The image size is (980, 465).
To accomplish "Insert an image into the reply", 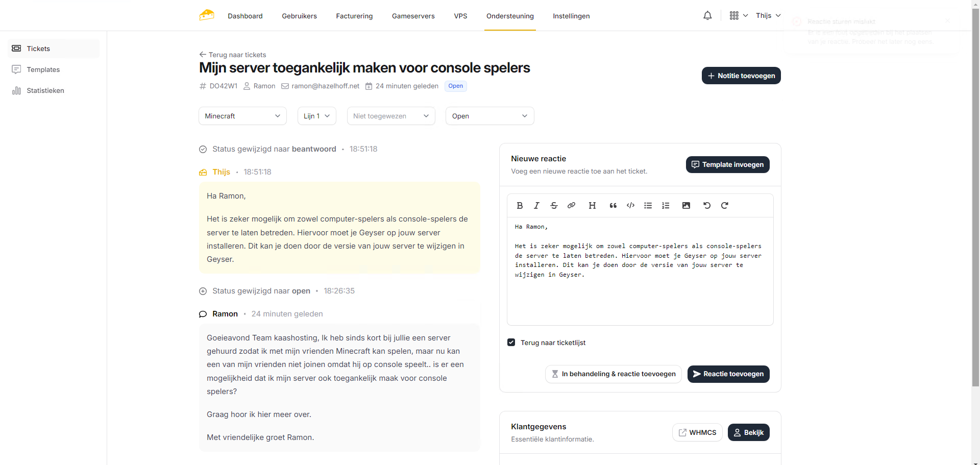I will pyautogui.click(x=686, y=206).
